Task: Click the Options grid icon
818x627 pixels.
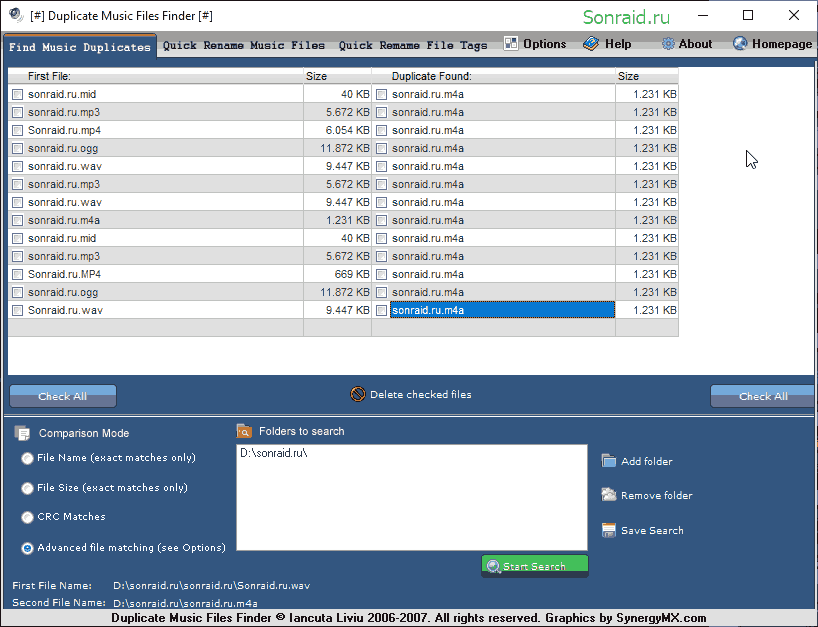Action: tap(511, 43)
